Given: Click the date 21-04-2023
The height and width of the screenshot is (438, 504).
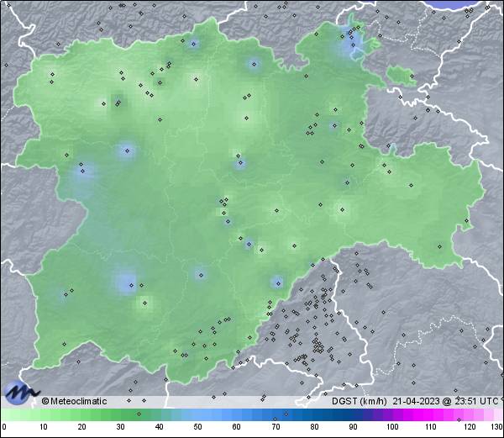Looking at the screenshot, I should 416,401.
